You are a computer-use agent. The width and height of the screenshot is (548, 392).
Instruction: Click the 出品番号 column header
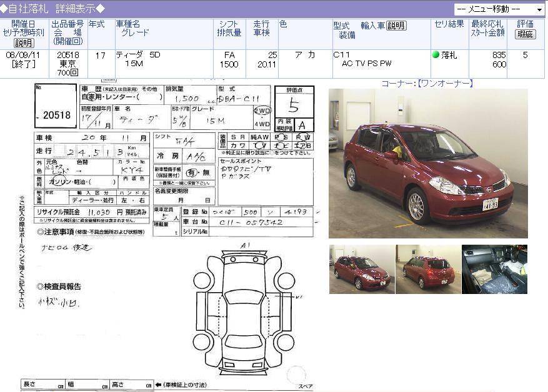click(67, 24)
